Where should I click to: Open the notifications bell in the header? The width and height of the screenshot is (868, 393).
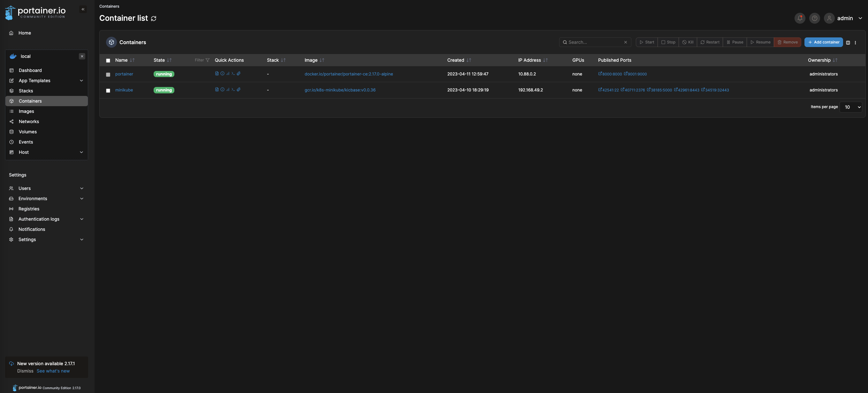coord(800,18)
